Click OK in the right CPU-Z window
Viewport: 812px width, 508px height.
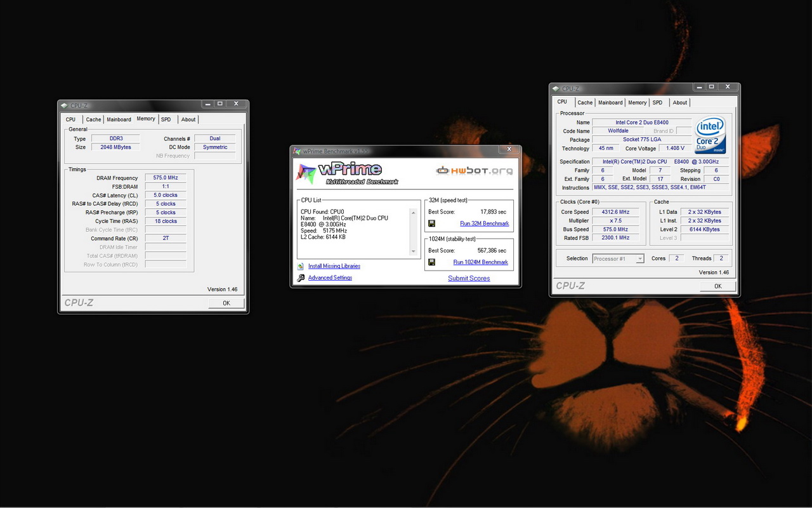(718, 286)
